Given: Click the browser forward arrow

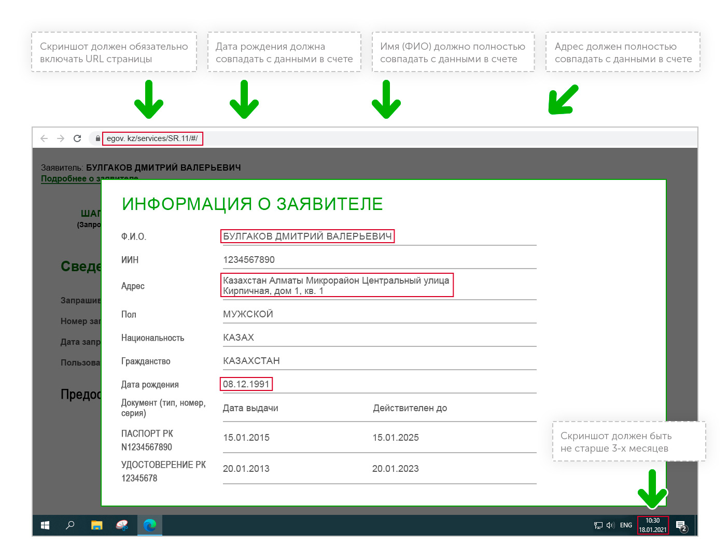Looking at the screenshot, I should [x=61, y=138].
